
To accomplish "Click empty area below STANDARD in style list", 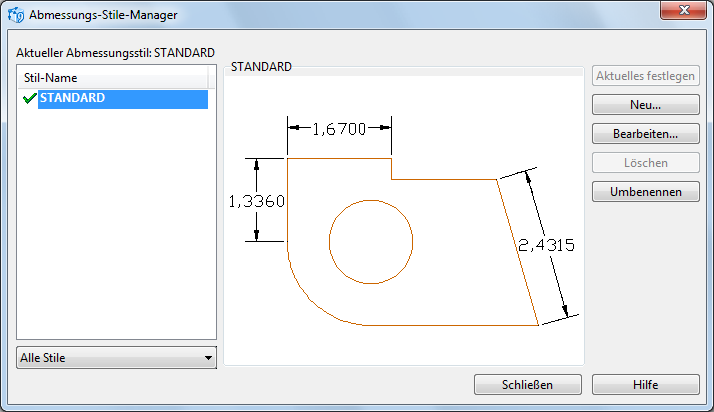I will pos(115,230).
